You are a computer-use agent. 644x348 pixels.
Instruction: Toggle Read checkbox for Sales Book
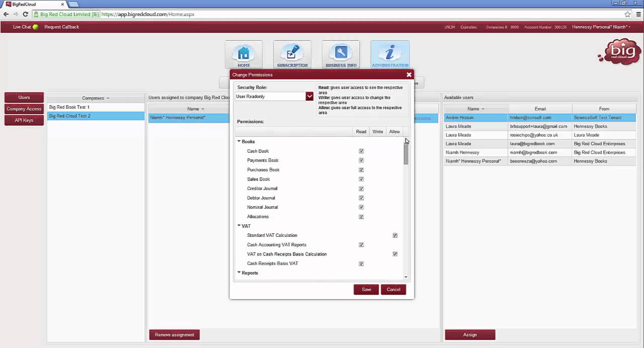pyautogui.click(x=361, y=179)
